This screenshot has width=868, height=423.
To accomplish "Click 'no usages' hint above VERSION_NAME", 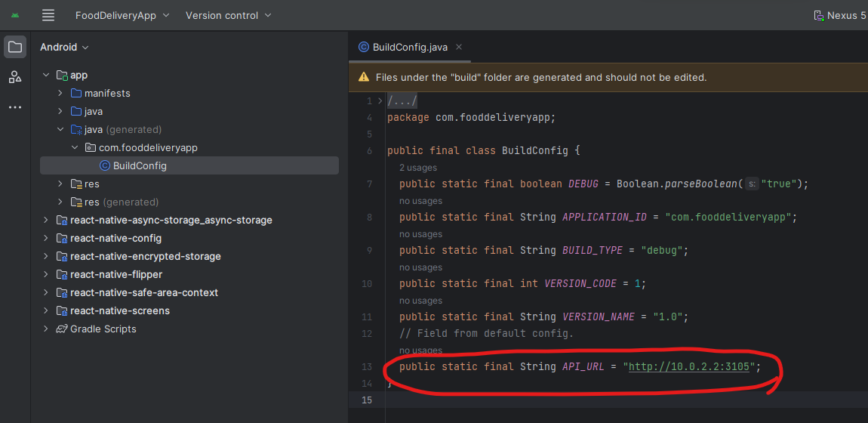I will pyautogui.click(x=420, y=301).
